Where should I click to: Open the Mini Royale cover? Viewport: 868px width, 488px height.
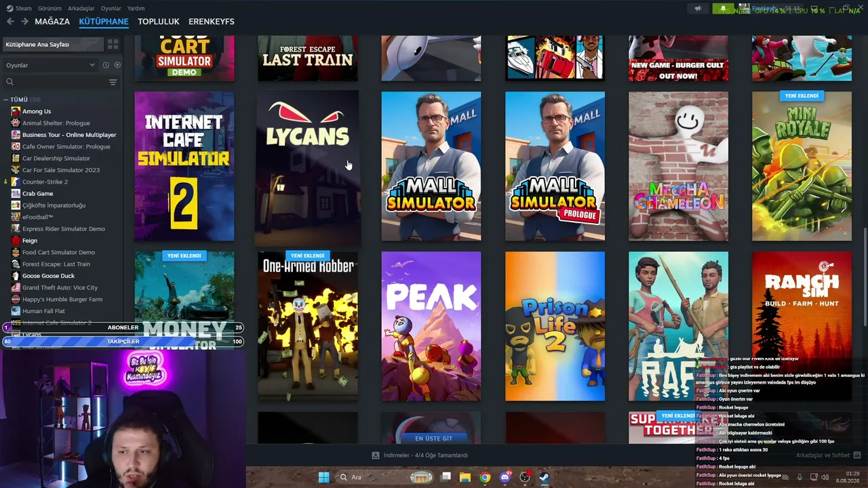[x=802, y=166]
